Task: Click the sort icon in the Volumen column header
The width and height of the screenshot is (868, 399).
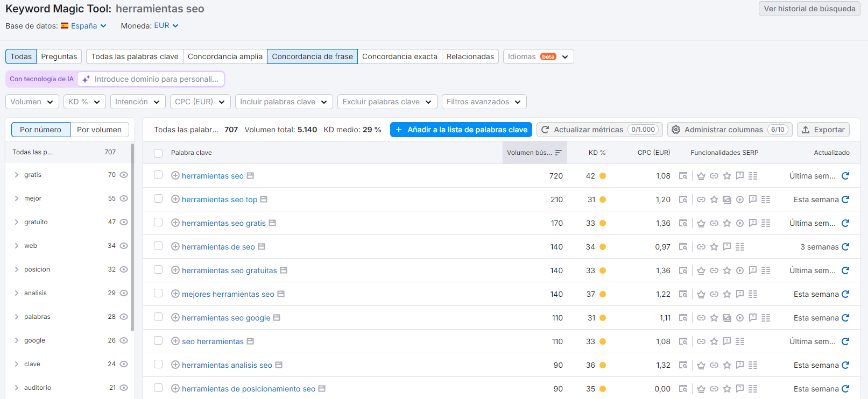Action: pos(558,153)
